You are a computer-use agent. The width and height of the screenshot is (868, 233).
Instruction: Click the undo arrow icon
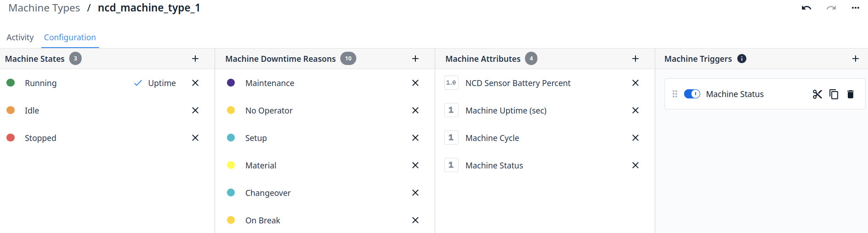tap(807, 8)
